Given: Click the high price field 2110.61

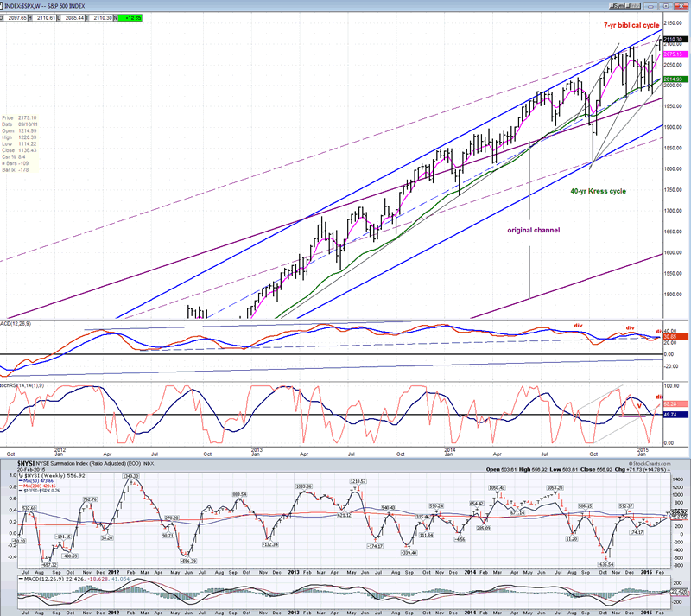Looking at the screenshot, I should [x=46, y=17].
